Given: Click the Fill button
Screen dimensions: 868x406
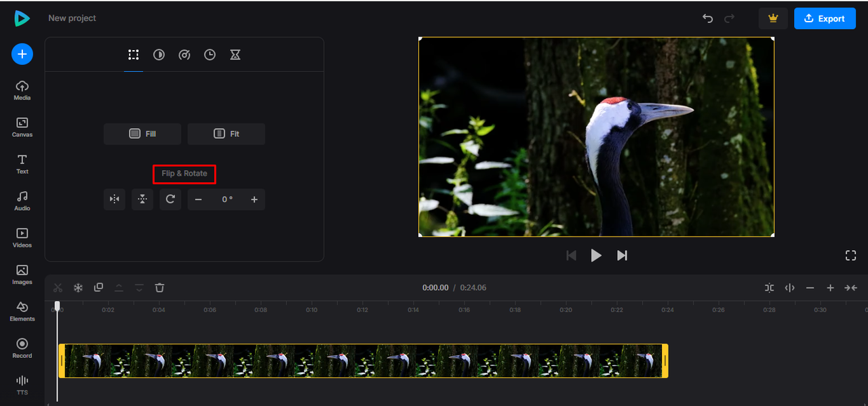Looking at the screenshot, I should [x=142, y=134].
